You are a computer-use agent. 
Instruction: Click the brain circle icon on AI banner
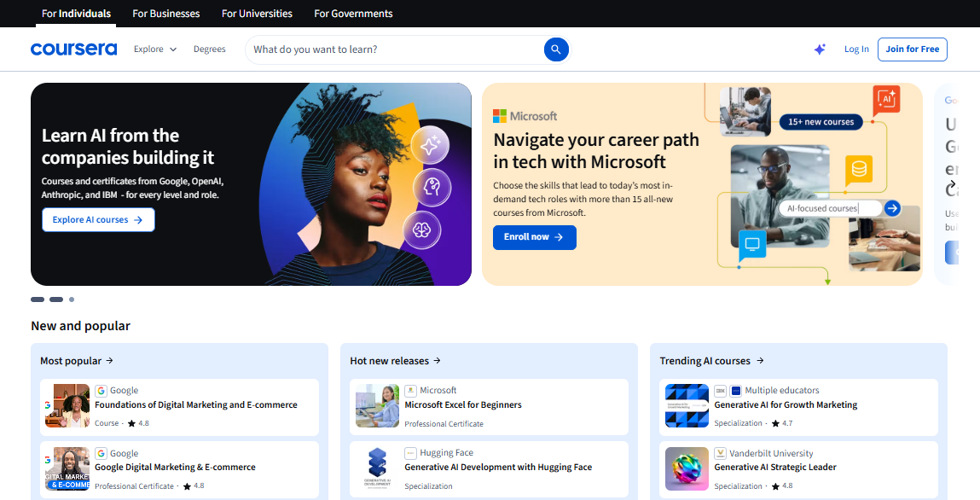point(421,230)
